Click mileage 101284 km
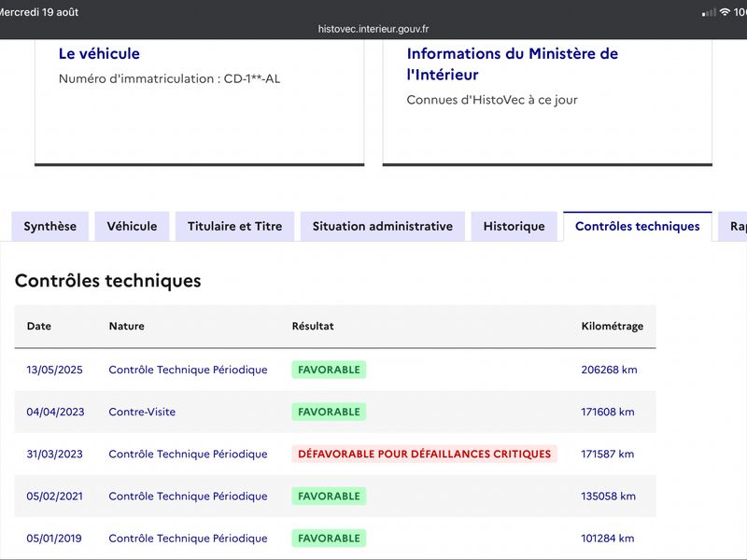 [608, 539]
